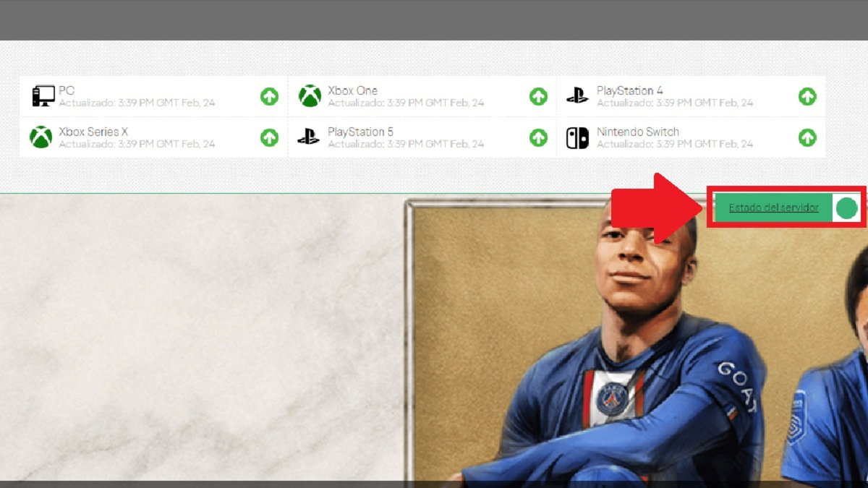Select the Nintendo Switch platform label
Image resolution: width=868 pixels, height=488 pixels.
tap(638, 132)
